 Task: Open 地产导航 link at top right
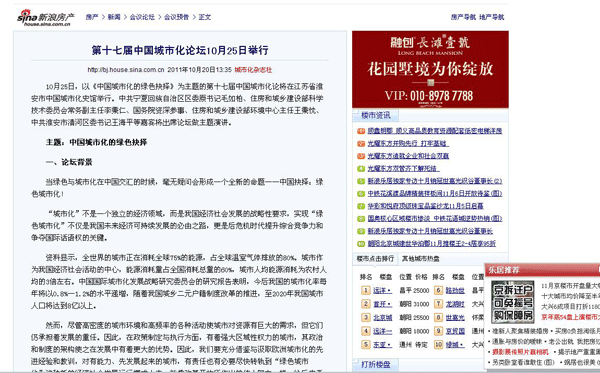click(492, 17)
